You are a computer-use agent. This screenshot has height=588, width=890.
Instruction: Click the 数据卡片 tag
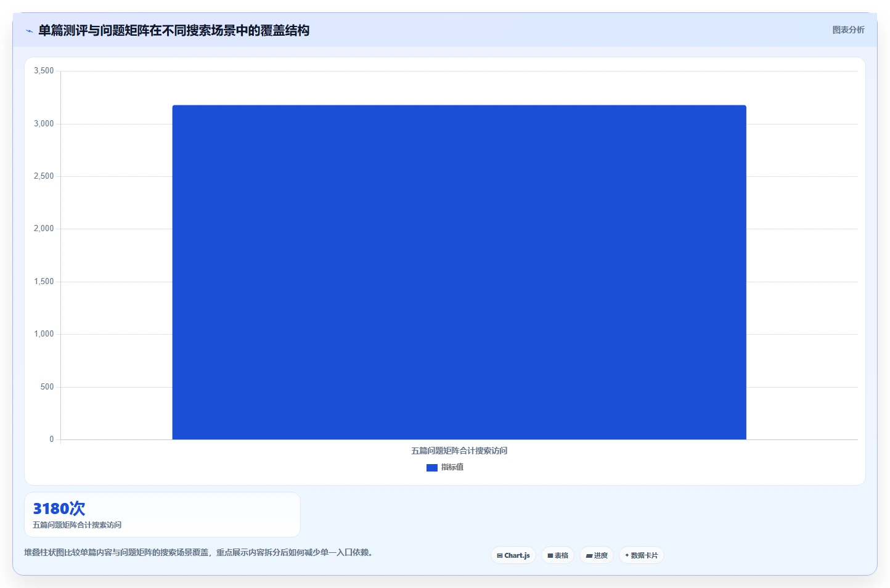tap(642, 555)
